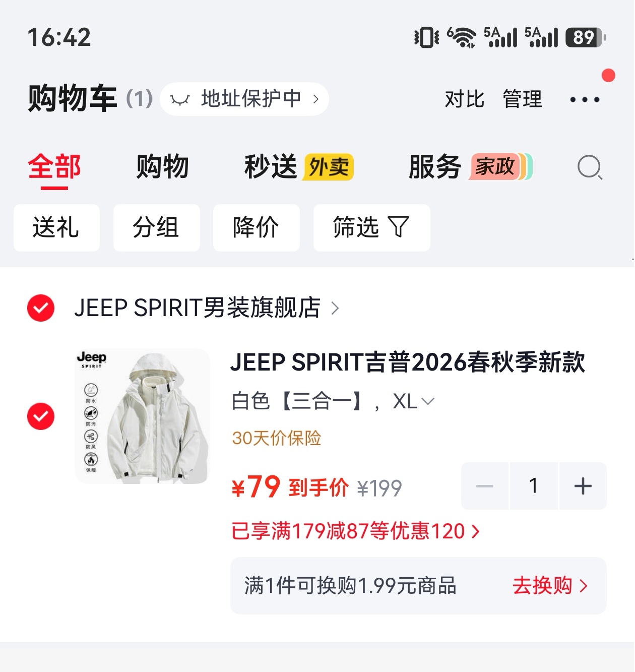Switch to the 服务 家政 tab
635x672 pixels.
click(x=470, y=167)
